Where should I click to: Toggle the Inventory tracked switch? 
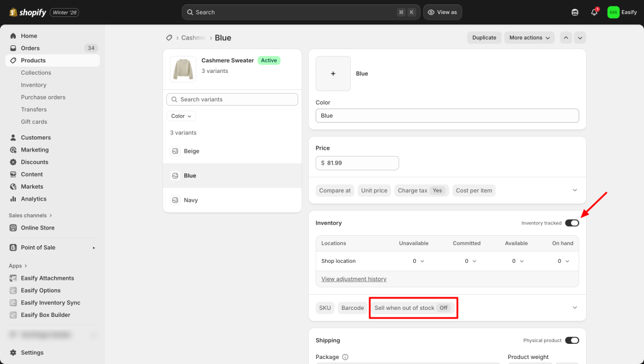pyautogui.click(x=572, y=223)
